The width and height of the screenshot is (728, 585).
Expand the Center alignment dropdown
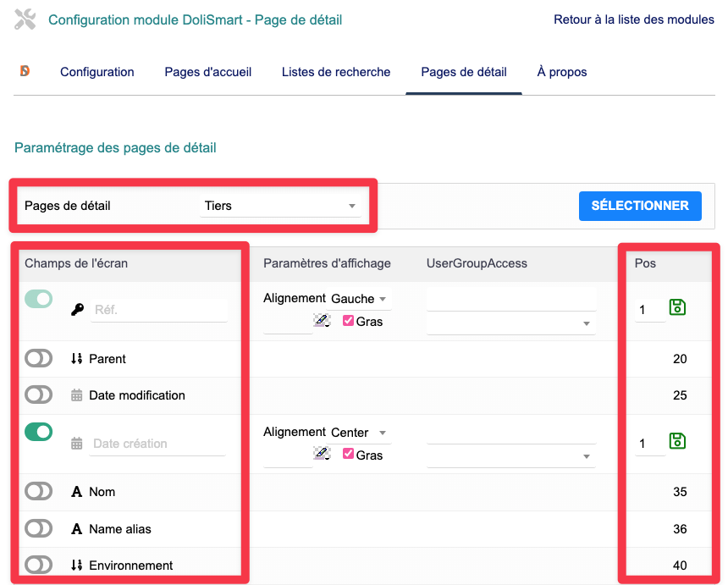pos(359,433)
